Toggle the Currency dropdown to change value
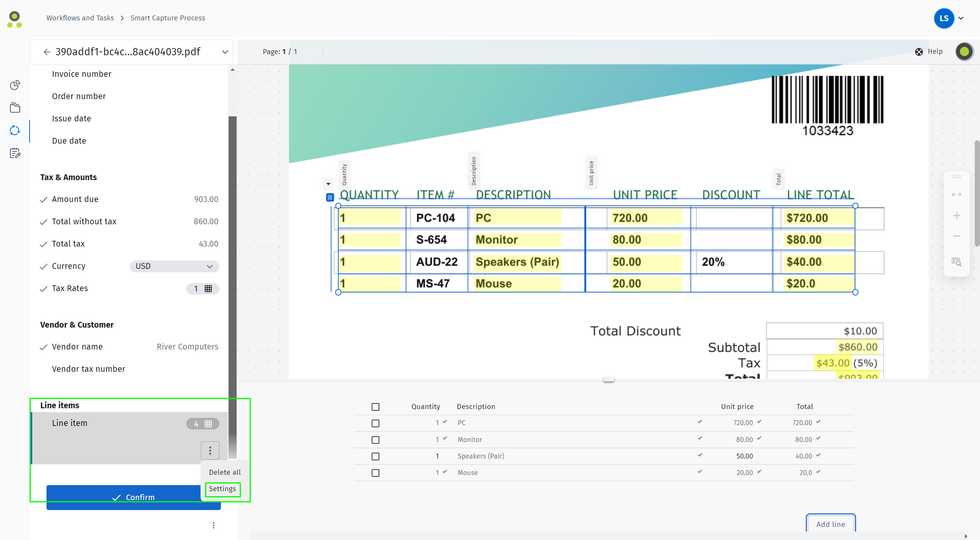980x540 pixels. [209, 265]
